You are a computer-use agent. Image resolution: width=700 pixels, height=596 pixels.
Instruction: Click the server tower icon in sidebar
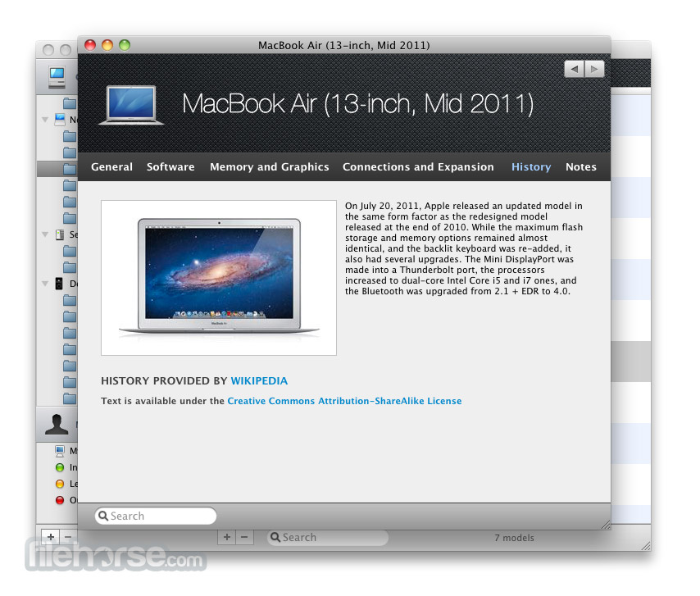[x=60, y=234]
